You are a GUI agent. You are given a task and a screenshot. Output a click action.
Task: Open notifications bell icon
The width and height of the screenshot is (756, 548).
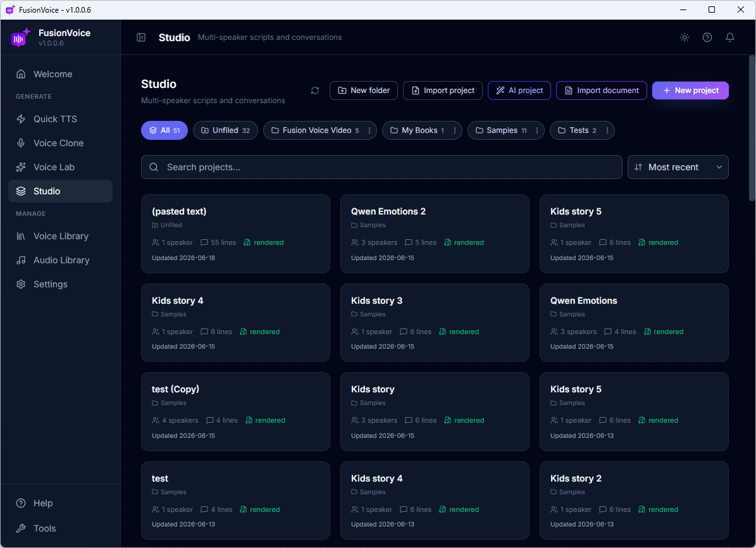click(x=730, y=37)
